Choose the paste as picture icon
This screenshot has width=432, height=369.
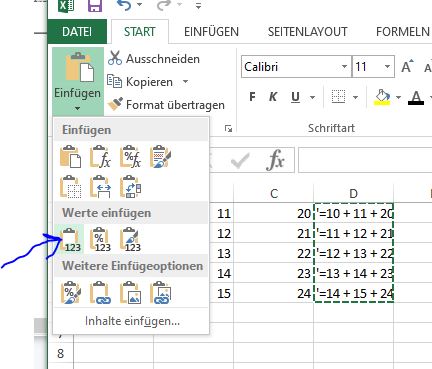(x=130, y=293)
